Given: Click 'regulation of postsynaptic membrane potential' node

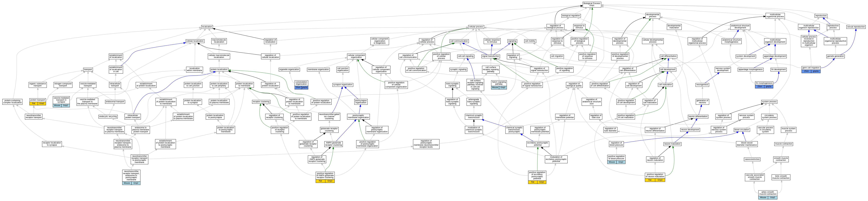Looking at the screenshot, I should (x=540, y=130).
